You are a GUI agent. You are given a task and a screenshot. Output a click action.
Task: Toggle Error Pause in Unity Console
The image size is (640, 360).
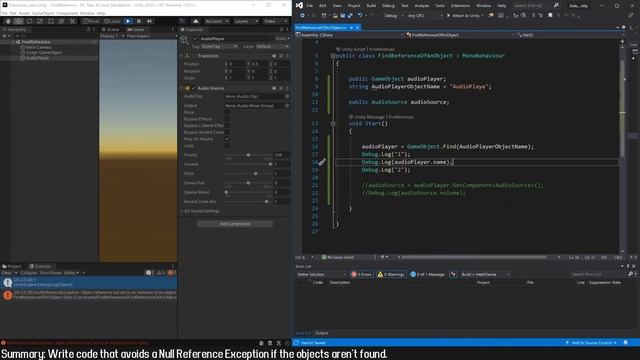(x=51, y=273)
